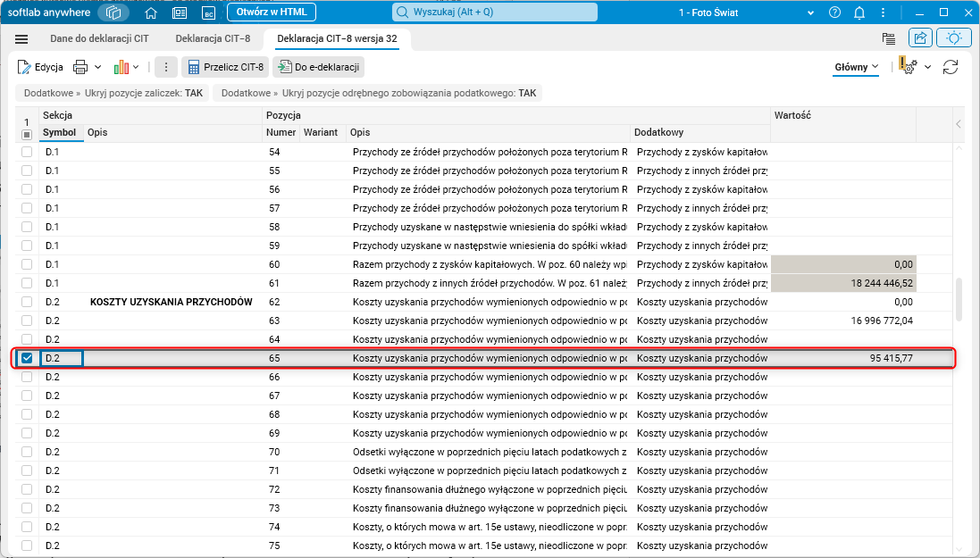Open the softlab cube logo menu

(x=113, y=12)
